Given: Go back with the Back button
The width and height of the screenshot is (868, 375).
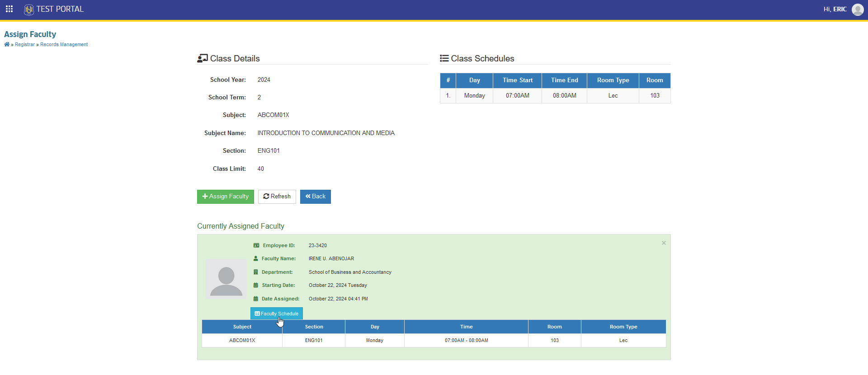Looking at the screenshot, I should tap(316, 197).
